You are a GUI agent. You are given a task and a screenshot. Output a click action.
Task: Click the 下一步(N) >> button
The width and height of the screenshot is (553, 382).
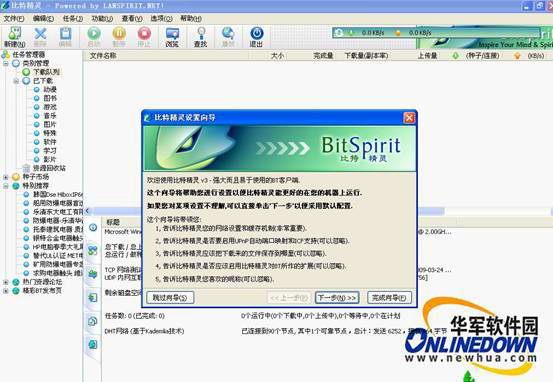[x=337, y=297]
